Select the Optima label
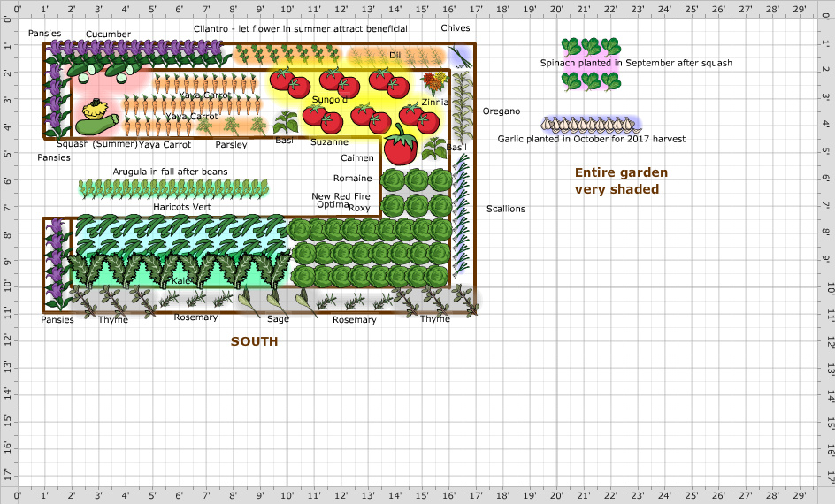835x504 pixels. coord(333,204)
